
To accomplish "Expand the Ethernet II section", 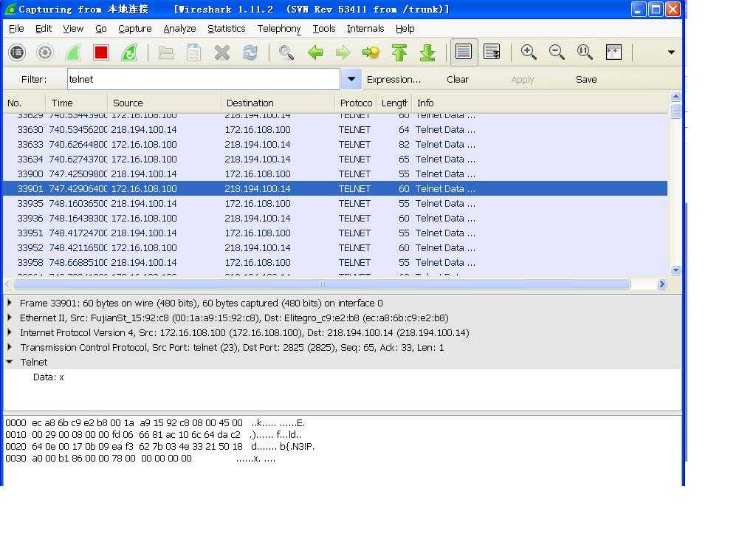I will pyautogui.click(x=9, y=318).
